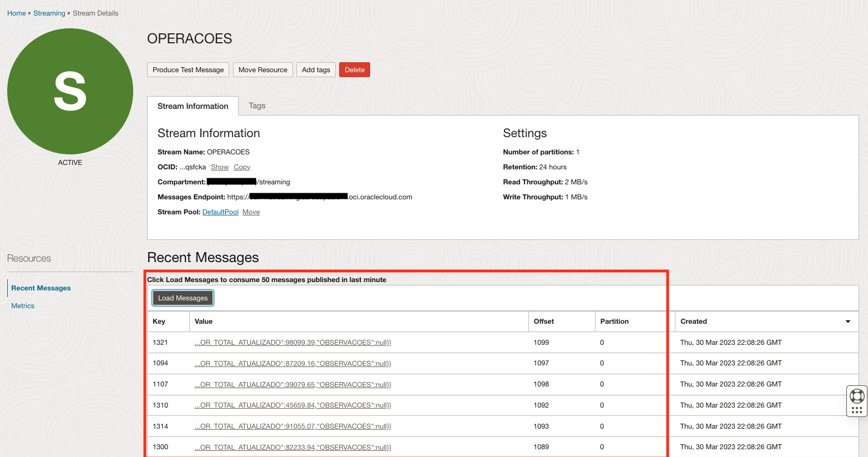The image size is (868, 457).
Task: Click the Created timestamp in row key 1300
Action: click(x=731, y=447)
